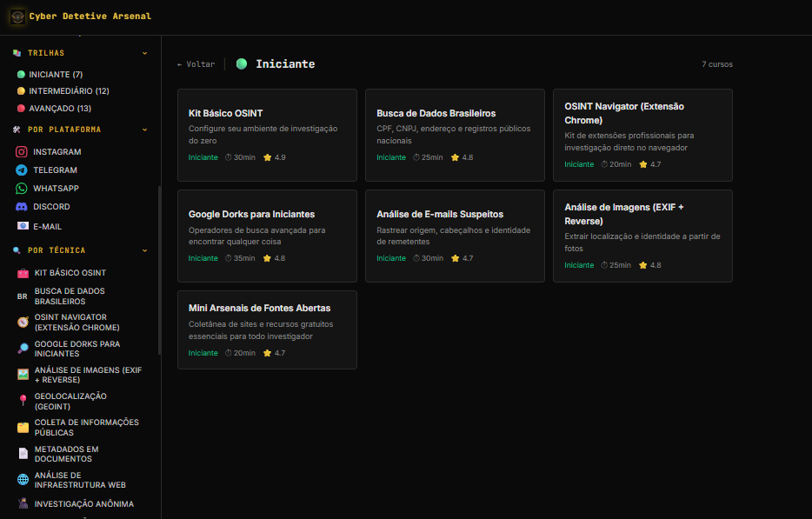
Task: Click the Metadados em Documentos page icon
Action: 23,454
